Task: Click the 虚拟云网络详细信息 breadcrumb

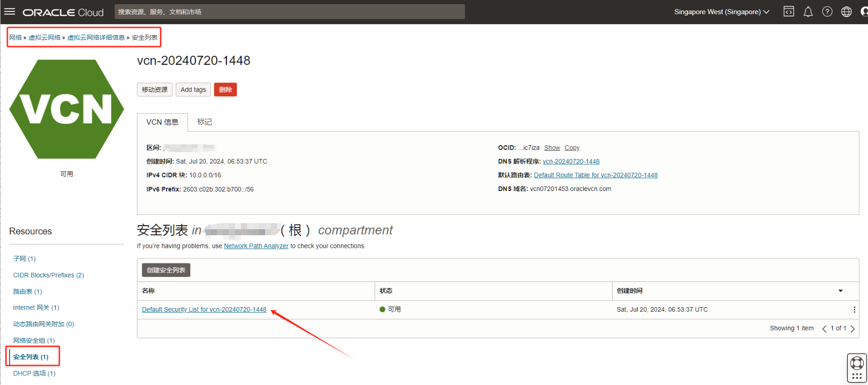Action: (x=96, y=38)
